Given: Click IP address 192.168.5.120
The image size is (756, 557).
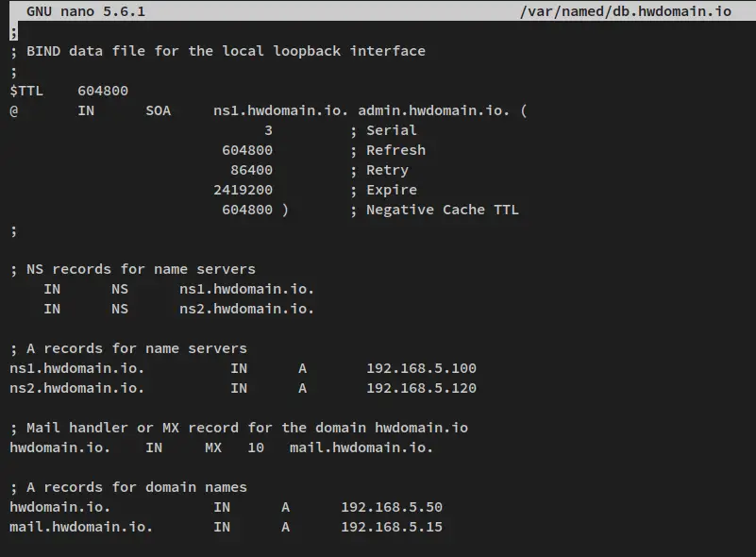Looking at the screenshot, I should 421,388.
